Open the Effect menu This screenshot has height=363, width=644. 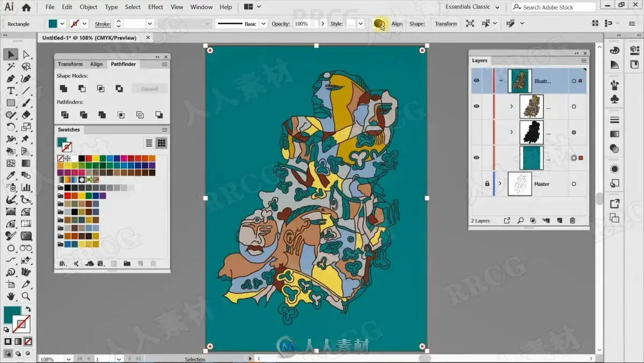click(156, 7)
